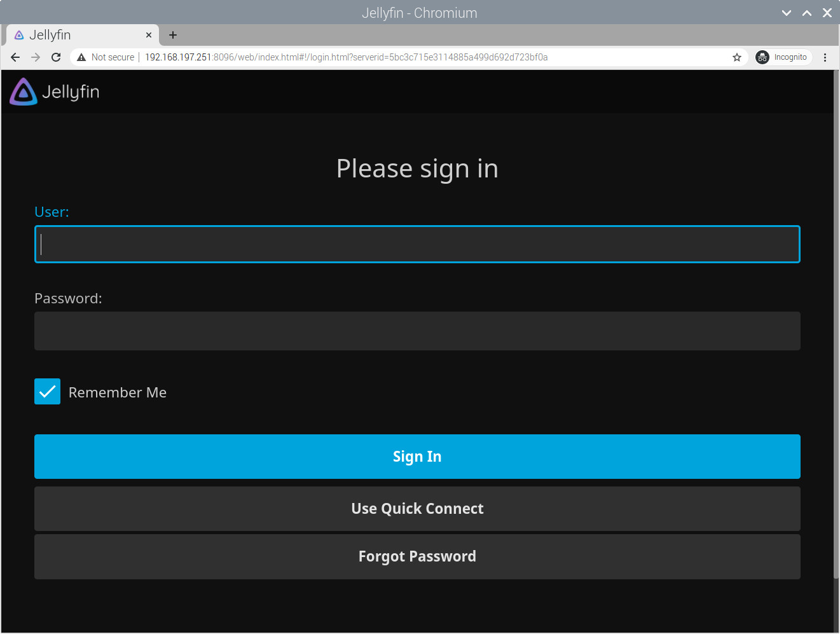
Task: Click the browser forward arrow
Action: pyautogui.click(x=36, y=57)
